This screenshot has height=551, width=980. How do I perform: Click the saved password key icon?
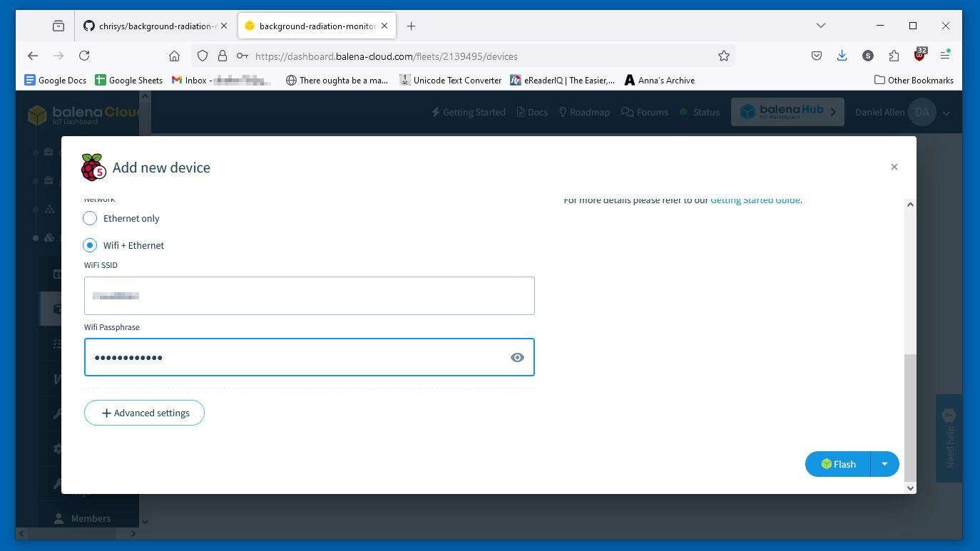(243, 56)
